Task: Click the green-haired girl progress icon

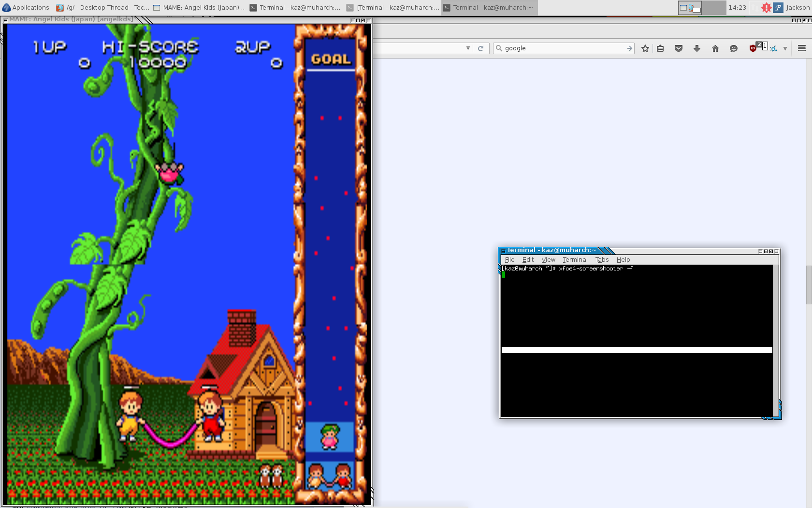Action: (x=330, y=436)
